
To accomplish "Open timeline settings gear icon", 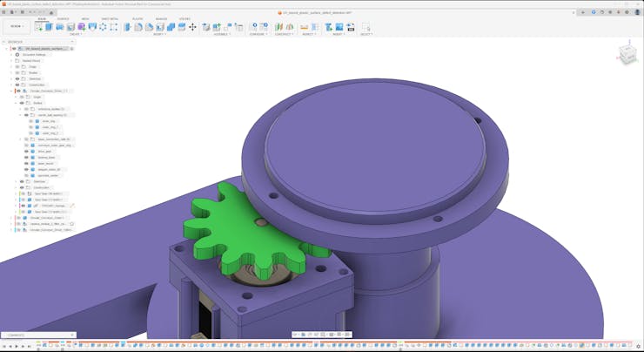I will click(638, 347).
